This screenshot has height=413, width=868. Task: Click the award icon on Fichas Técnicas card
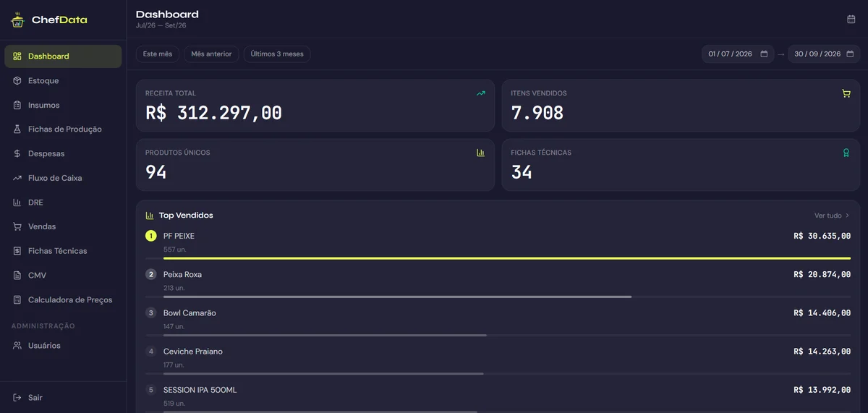point(846,153)
